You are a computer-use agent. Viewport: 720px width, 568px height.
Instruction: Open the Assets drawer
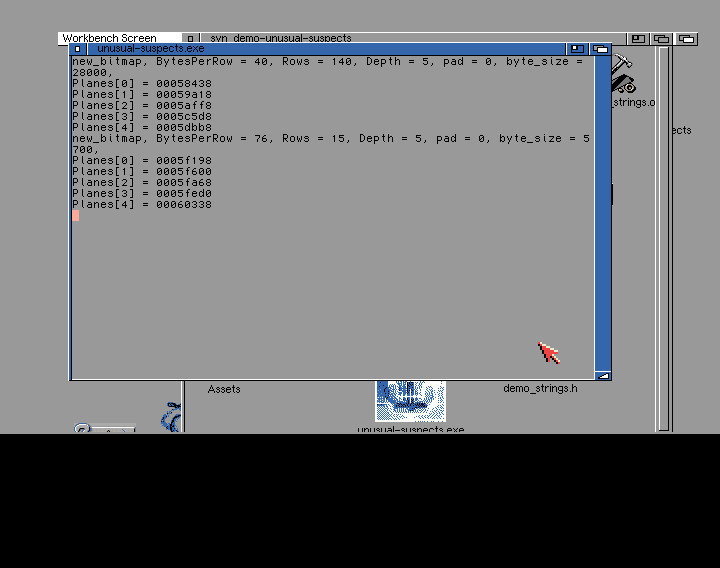pos(224,389)
